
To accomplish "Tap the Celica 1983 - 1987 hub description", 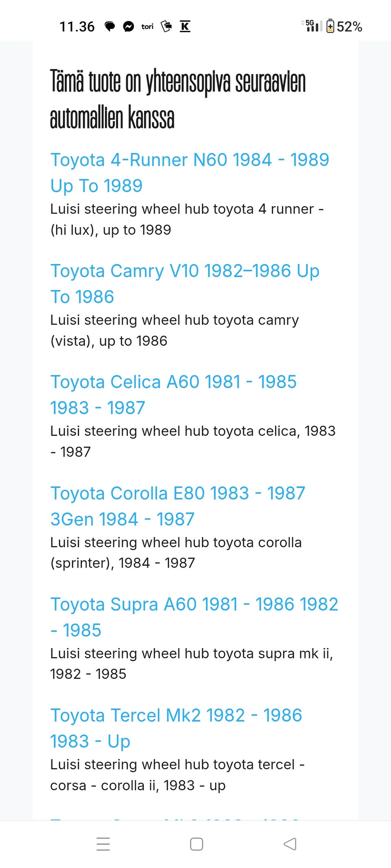I will point(193,442).
